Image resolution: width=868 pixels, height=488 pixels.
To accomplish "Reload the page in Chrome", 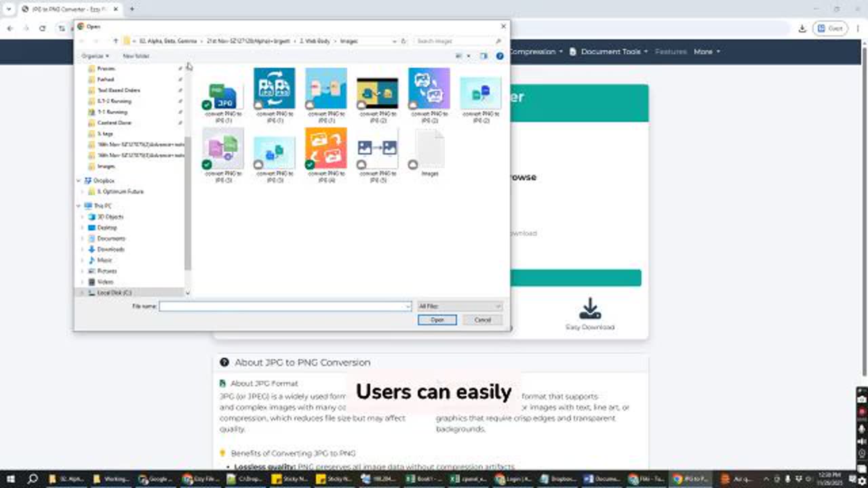I will pos(43,28).
